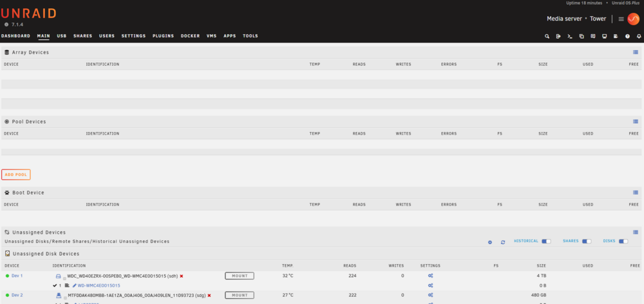Open the VMs tab
644x304 pixels.
(211, 36)
